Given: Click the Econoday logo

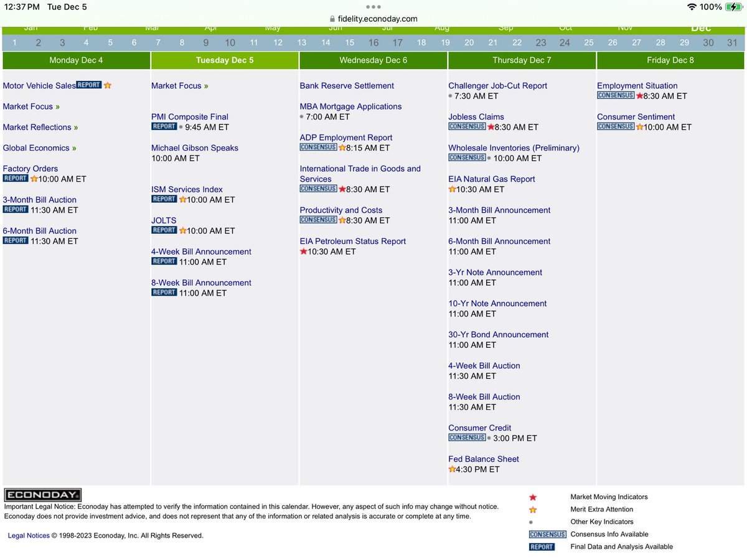Looking at the screenshot, I should [43, 495].
